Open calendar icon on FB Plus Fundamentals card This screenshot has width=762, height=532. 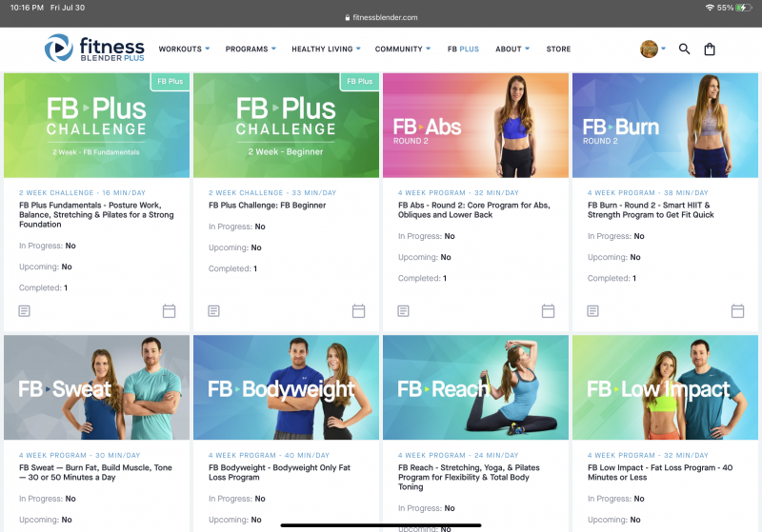click(x=170, y=310)
